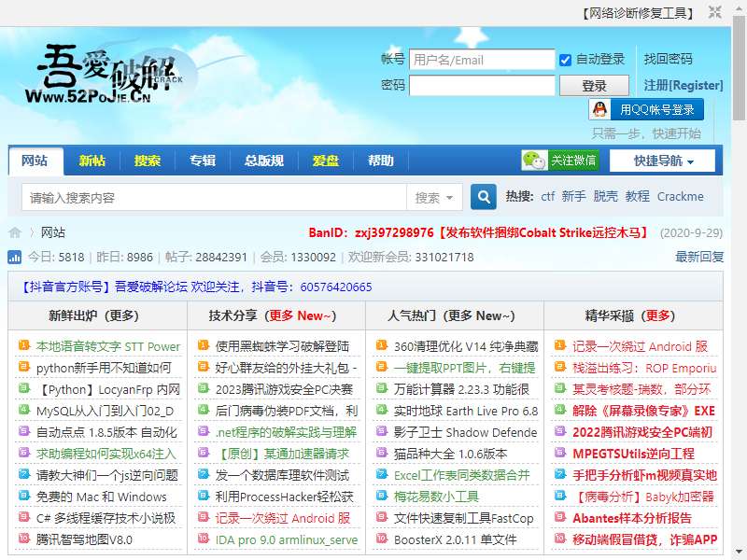The image size is (747, 560).
Task: Open the 总版规 navigation tab
Action: coord(264,161)
